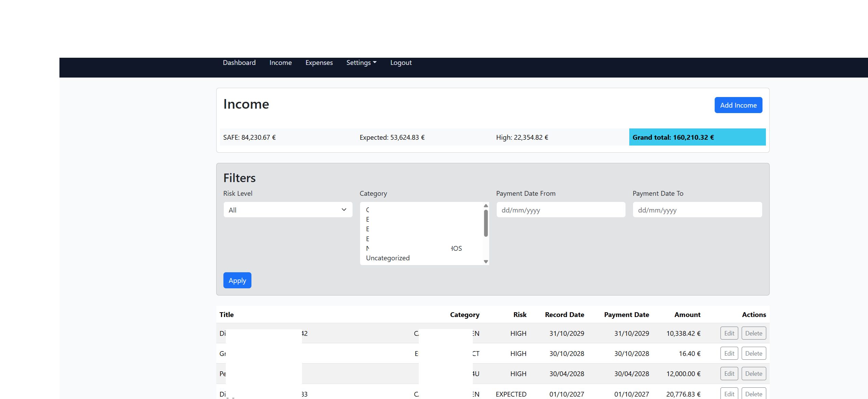Click Logout in navbar

401,63
